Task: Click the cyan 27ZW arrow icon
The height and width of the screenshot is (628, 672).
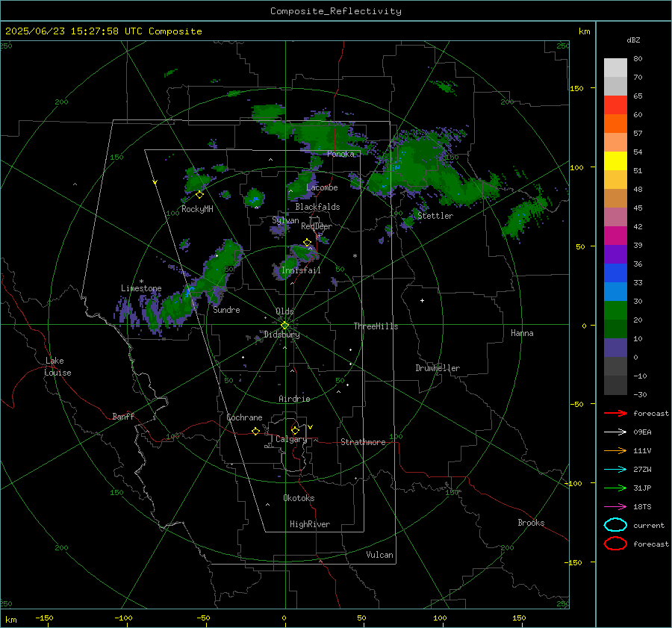Action: pos(615,470)
